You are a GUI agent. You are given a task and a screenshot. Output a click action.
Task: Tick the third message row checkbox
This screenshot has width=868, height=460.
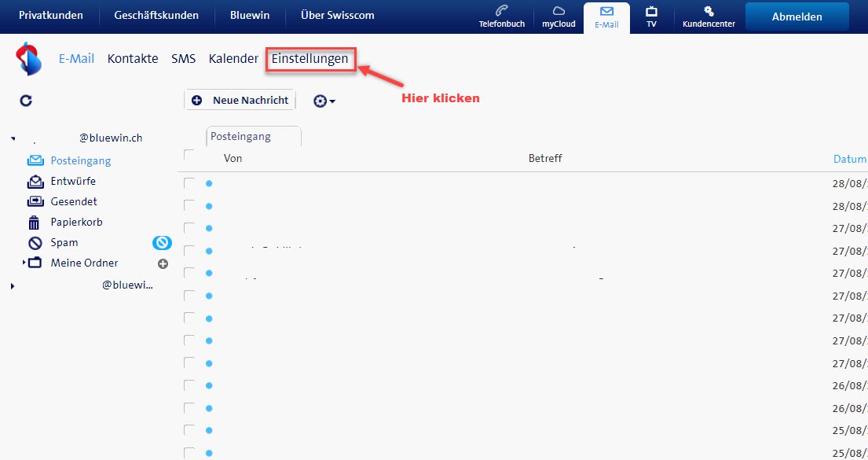pyautogui.click(x=189, y=228)
